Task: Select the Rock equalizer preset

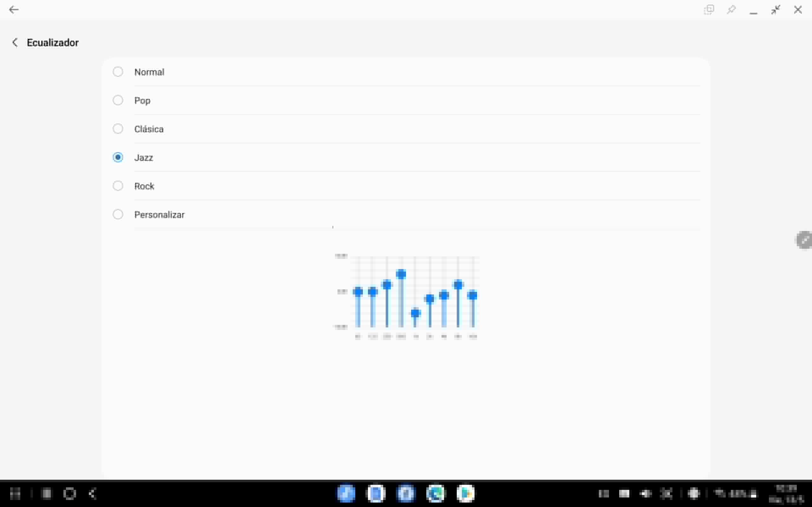Action: [118, 186]
